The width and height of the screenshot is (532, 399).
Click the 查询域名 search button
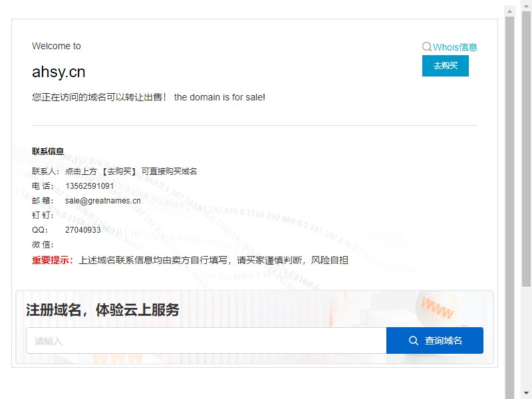pyautogui.click(x=435, y=340)
